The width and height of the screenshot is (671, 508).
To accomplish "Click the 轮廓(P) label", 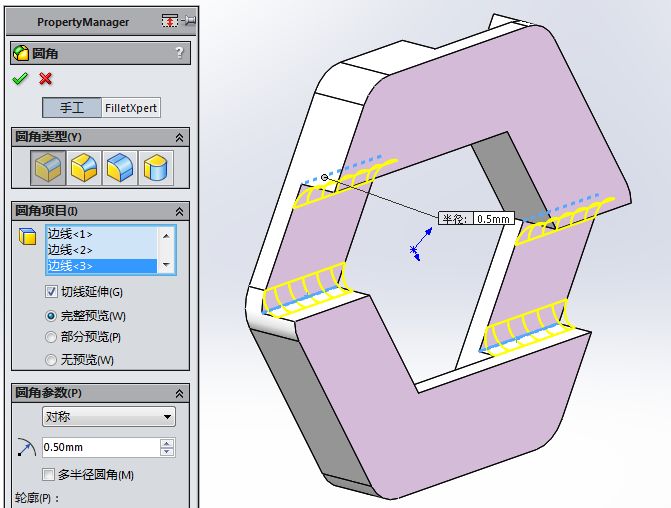I will point(37,498).
